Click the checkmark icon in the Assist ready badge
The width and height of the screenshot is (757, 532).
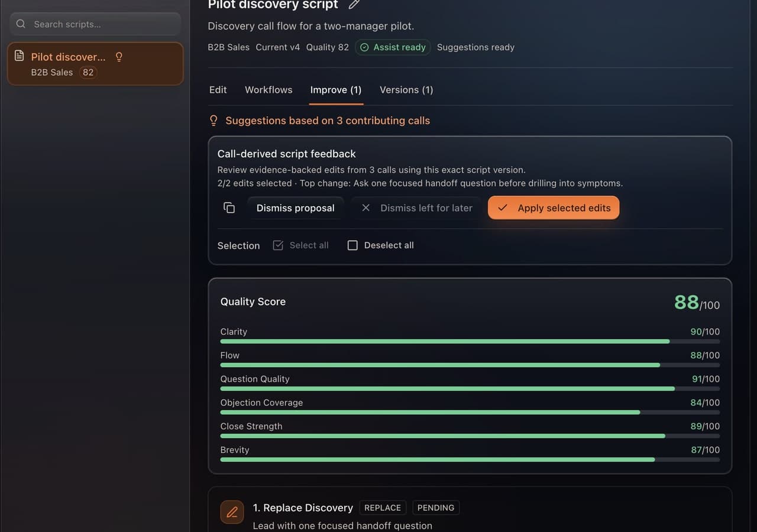tap(364, 47)
